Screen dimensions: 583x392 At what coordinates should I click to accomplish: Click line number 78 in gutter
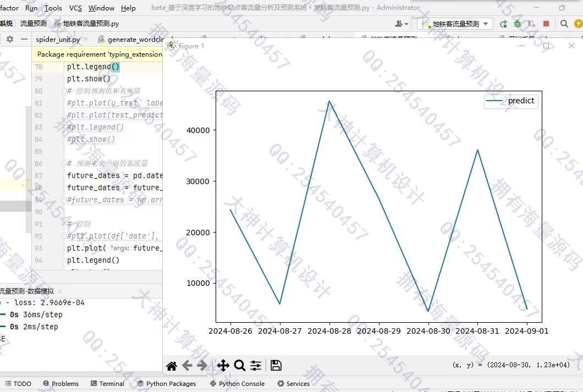38,67
